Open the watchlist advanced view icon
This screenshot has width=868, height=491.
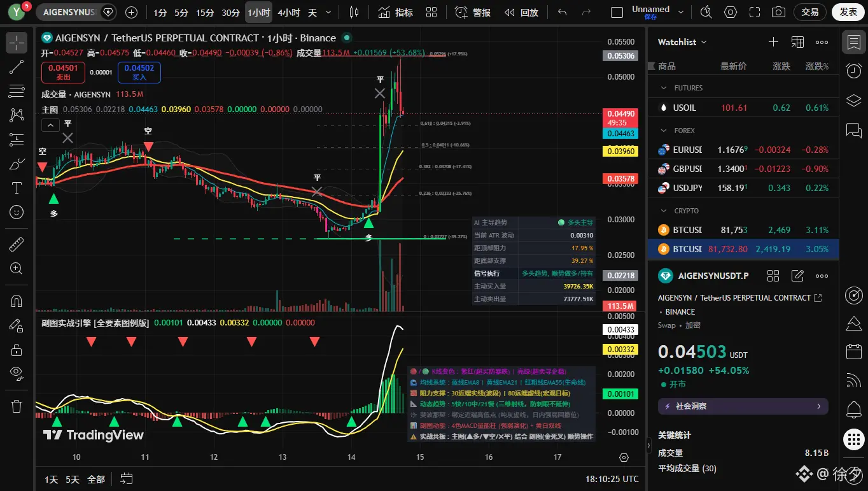(x=797, y=42)
